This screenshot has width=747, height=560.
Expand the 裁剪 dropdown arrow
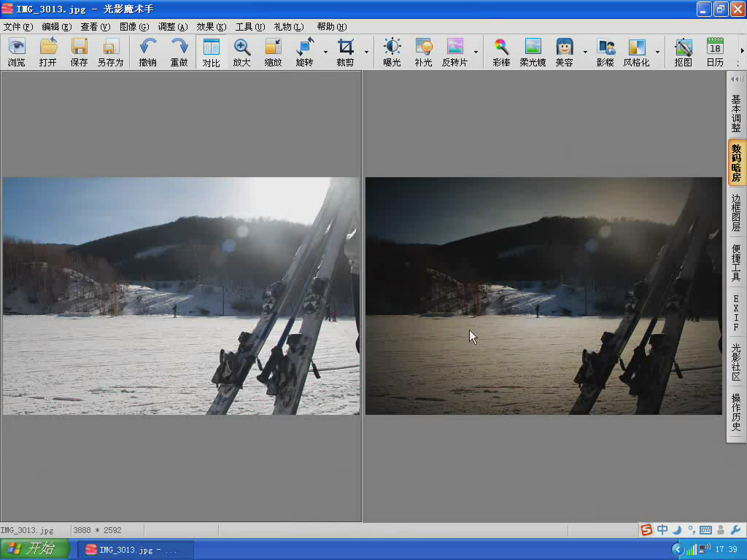point(366,52)
